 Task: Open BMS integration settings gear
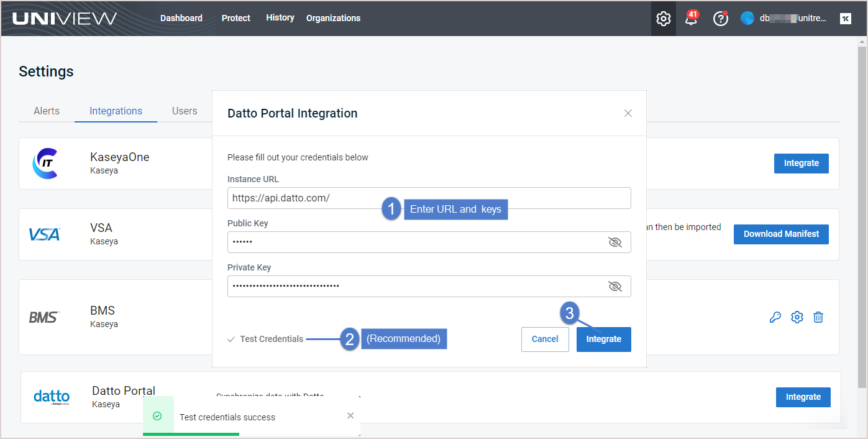coord(797,317)
